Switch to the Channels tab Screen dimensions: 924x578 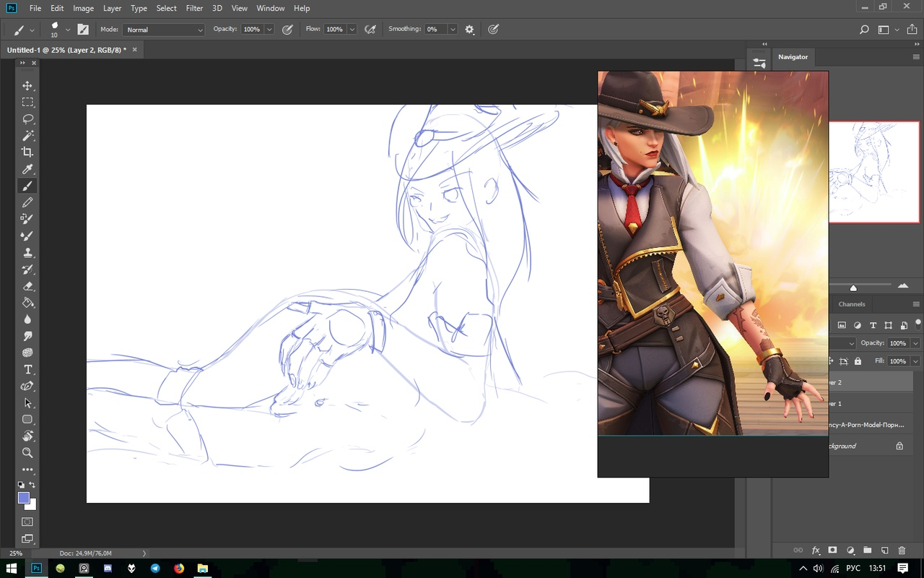(852, 304)
